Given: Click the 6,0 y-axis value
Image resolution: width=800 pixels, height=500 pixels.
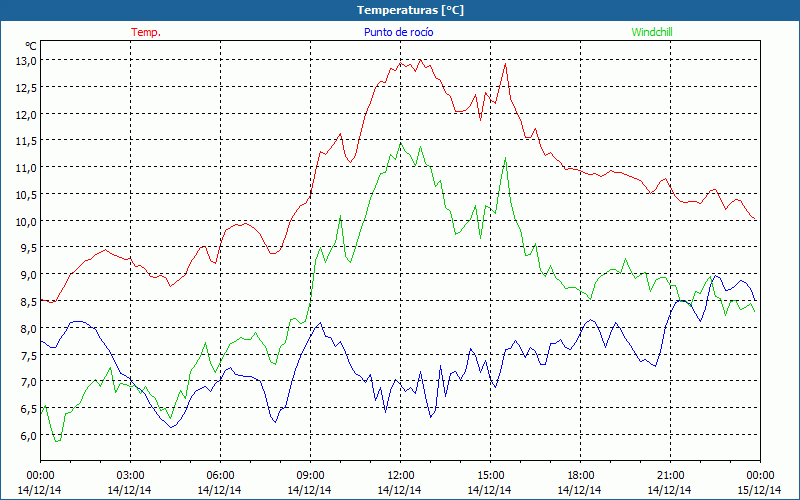Looking at the screenshot, I should (x=29, y=436).
